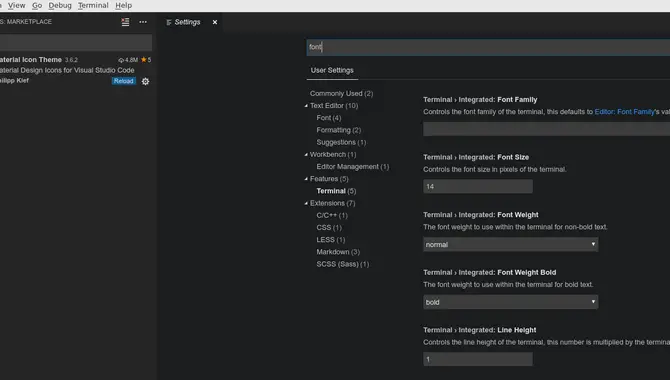Open the Font Weight normal dropdown
Image resolution: width=670 pixels, height=380 pixels.
click(x=511, y=244)
